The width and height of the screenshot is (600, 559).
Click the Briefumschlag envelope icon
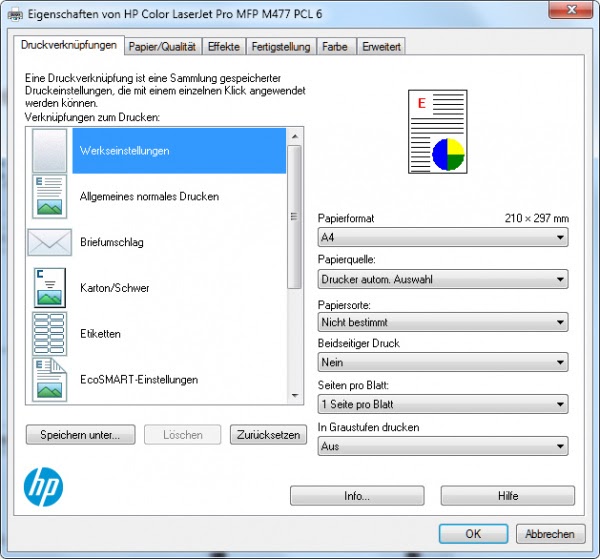pos(49,242)
